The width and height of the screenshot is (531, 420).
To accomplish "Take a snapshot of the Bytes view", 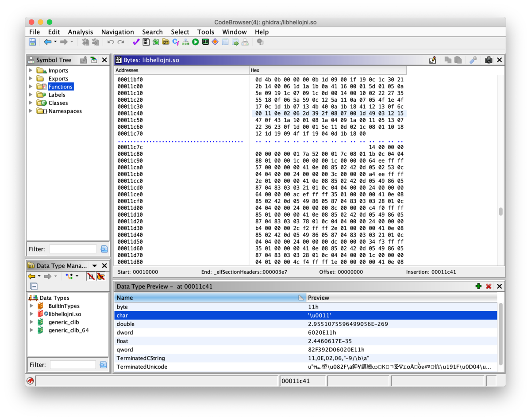I will click(x=489, y=60).
